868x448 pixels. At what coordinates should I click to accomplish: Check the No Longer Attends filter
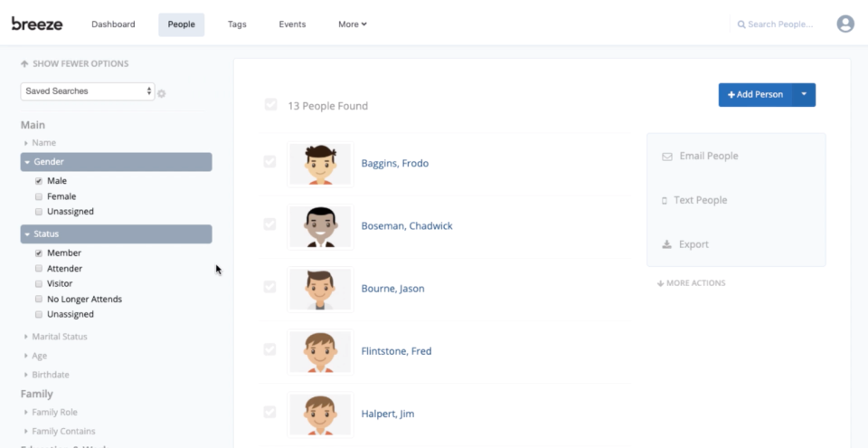(x=39, y=300)
